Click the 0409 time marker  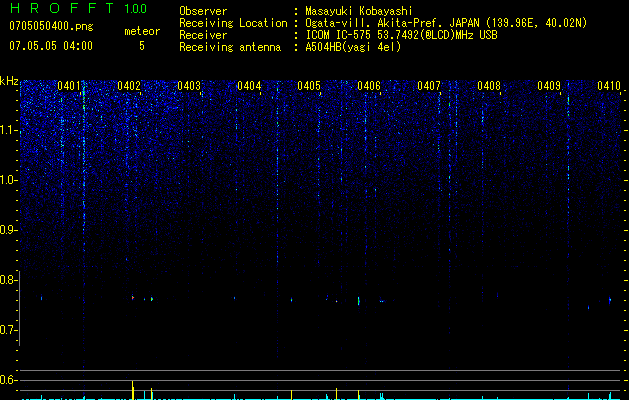click(x=549, y=85)
